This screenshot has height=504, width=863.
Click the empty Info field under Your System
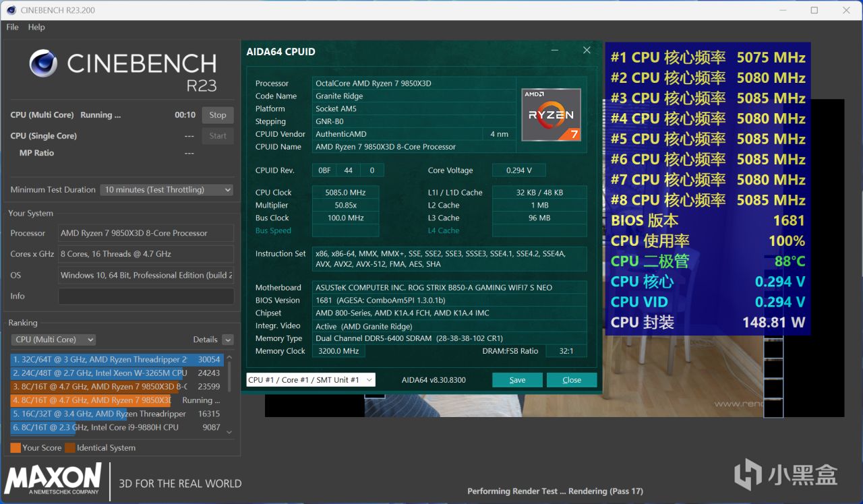tap(146, 296)
